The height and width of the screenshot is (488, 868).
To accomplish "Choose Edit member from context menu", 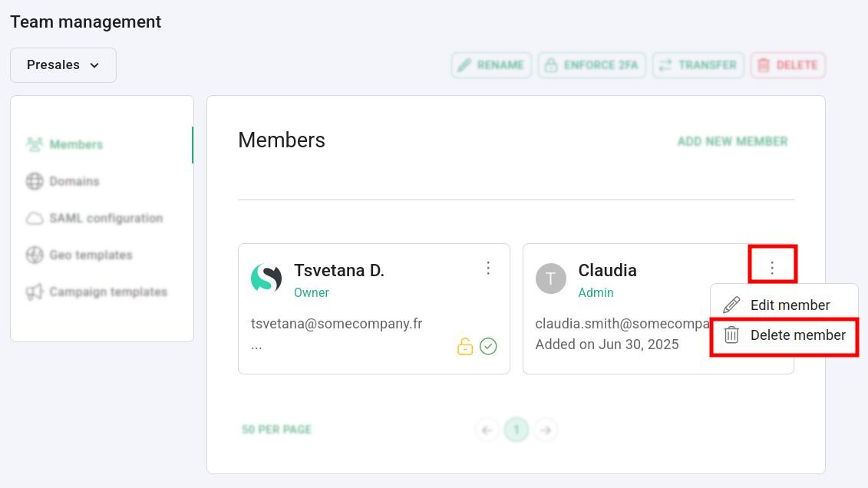I will pos(790,305).
